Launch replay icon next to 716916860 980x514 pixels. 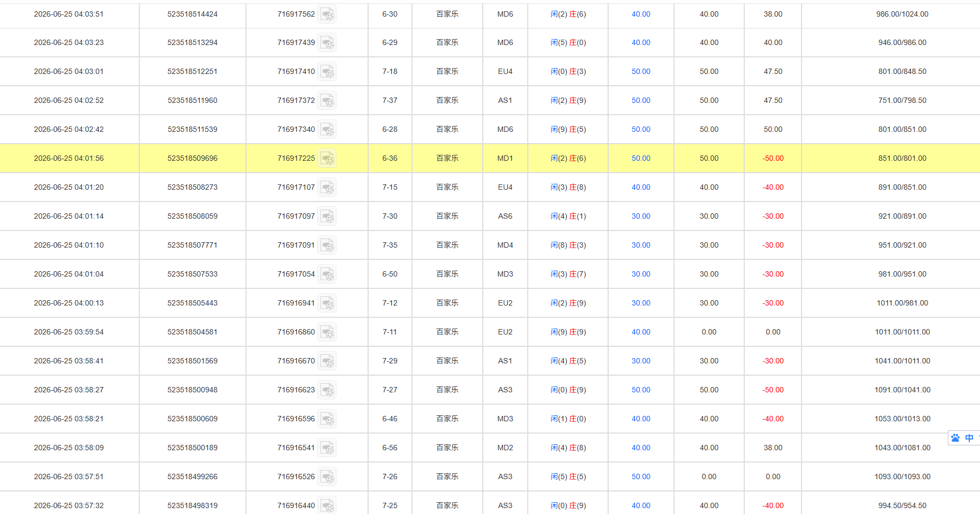point(327,332)
